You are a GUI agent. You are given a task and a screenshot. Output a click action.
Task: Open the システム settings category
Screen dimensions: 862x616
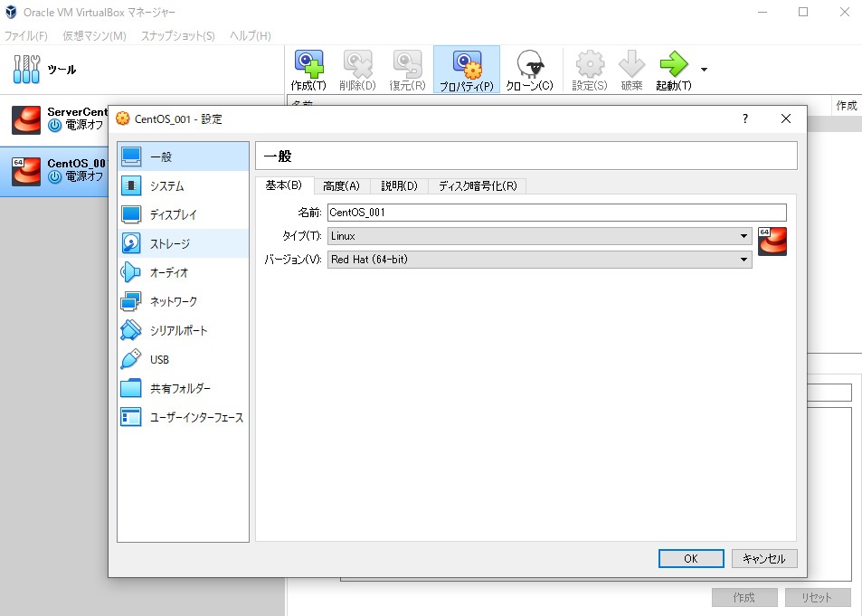[x=183, y=186]
